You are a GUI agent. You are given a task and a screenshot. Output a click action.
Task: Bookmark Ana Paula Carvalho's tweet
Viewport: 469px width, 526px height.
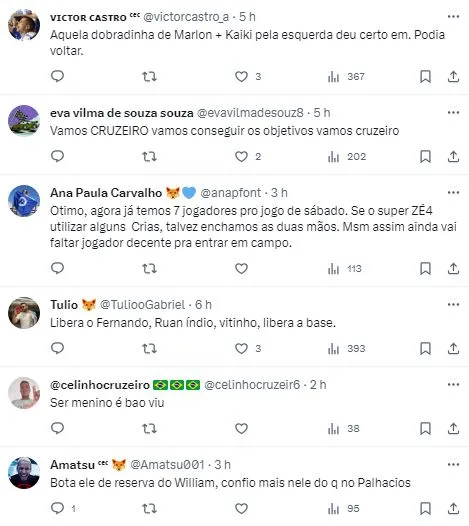coord(425,268)
